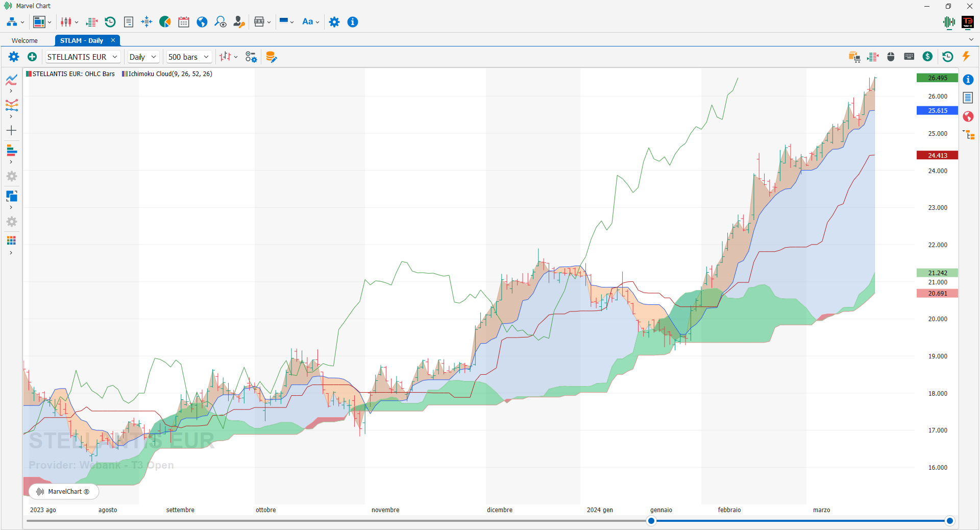Open the pie chart icon

tap(165, 22)
